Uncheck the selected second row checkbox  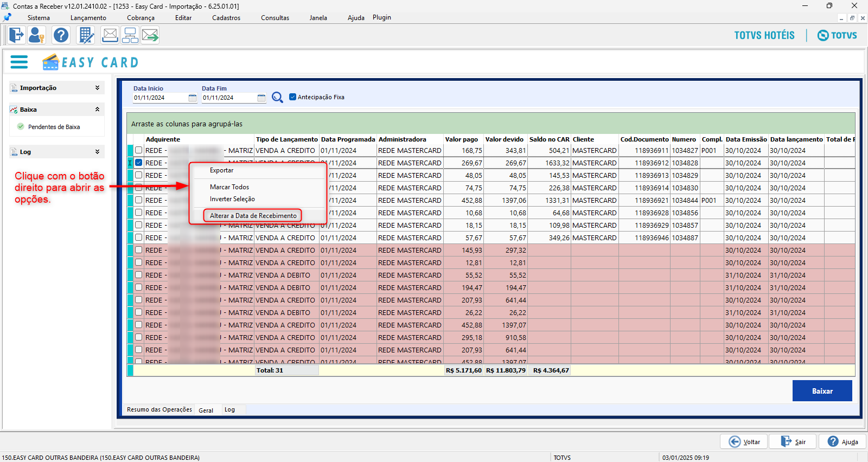139,163
